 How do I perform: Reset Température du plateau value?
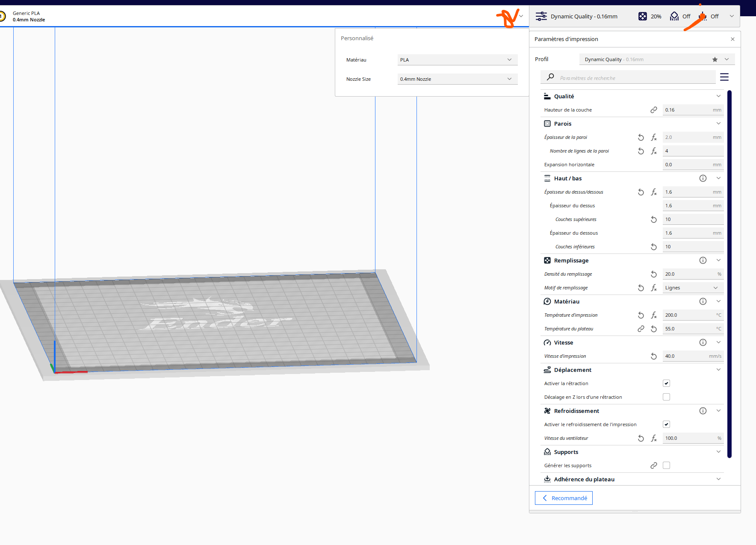(x=654, y=329)
